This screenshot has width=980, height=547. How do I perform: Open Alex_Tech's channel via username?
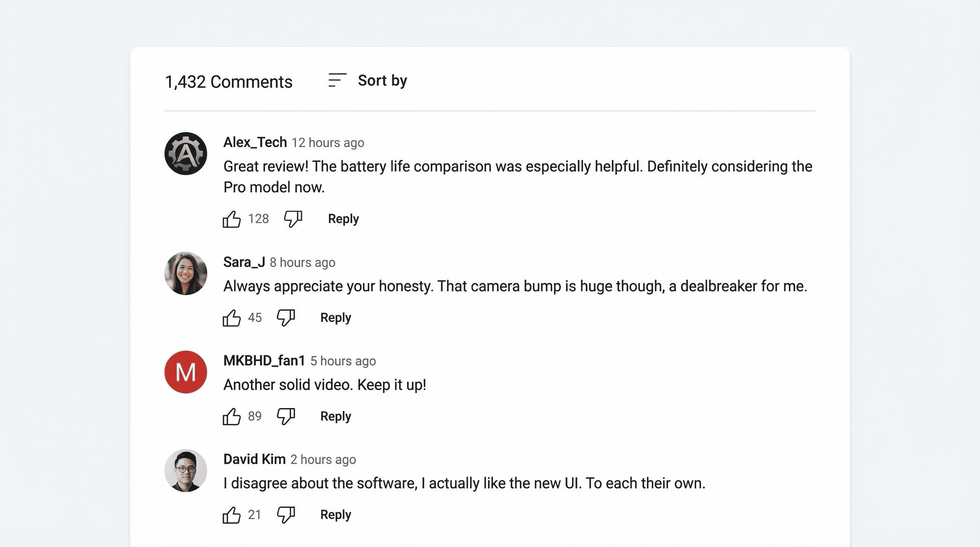[x=255, y=142]
